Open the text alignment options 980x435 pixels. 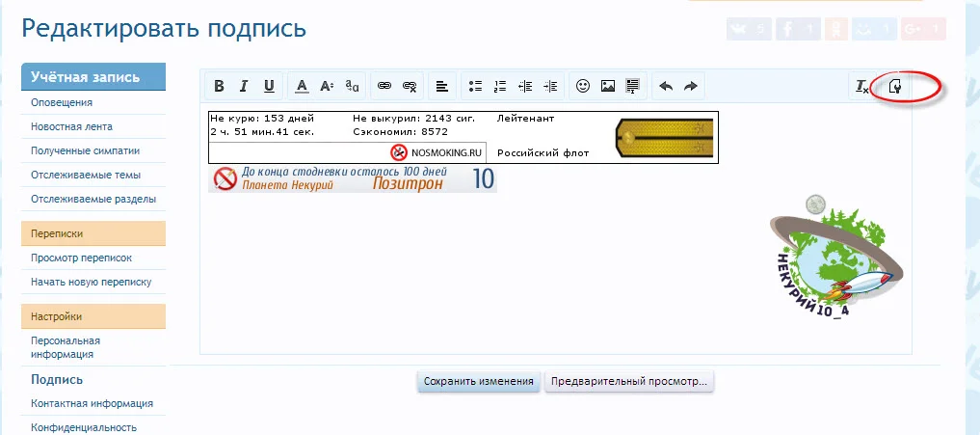click(442, 87)
